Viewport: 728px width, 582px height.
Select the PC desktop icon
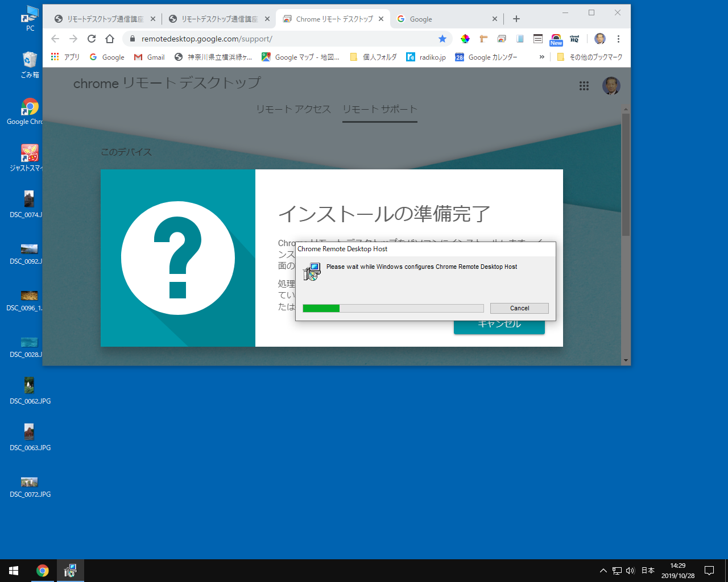(30, 18)
